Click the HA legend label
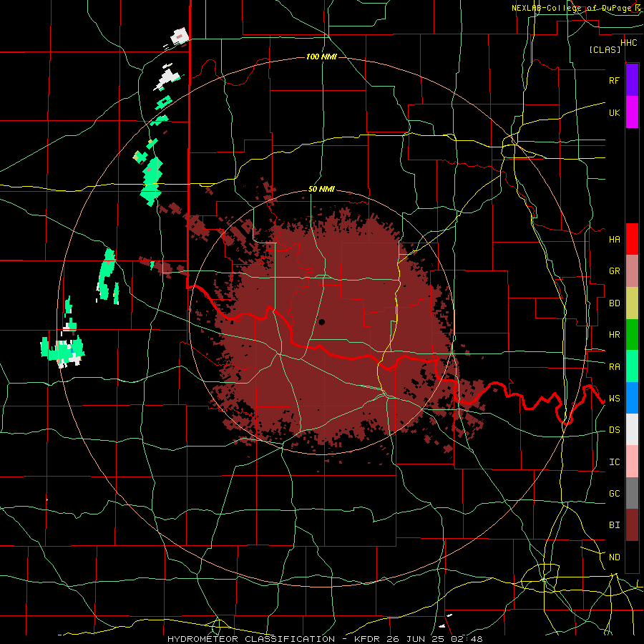 [x=614, y=240]
